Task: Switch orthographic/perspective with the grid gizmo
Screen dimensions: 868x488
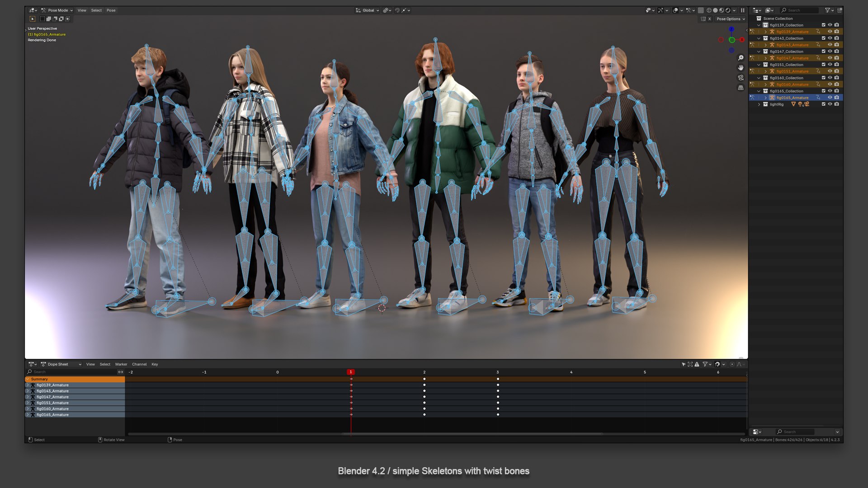Action: tap(741, 88)
